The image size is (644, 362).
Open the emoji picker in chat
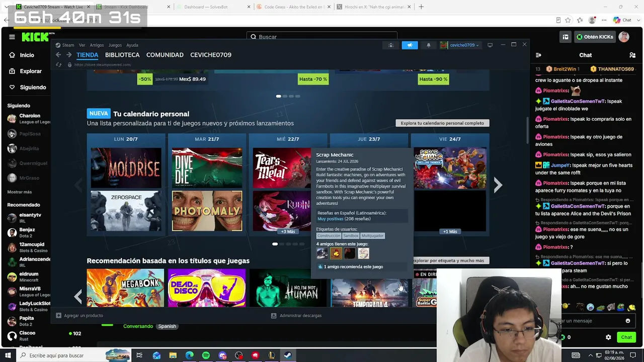[628, 321]
